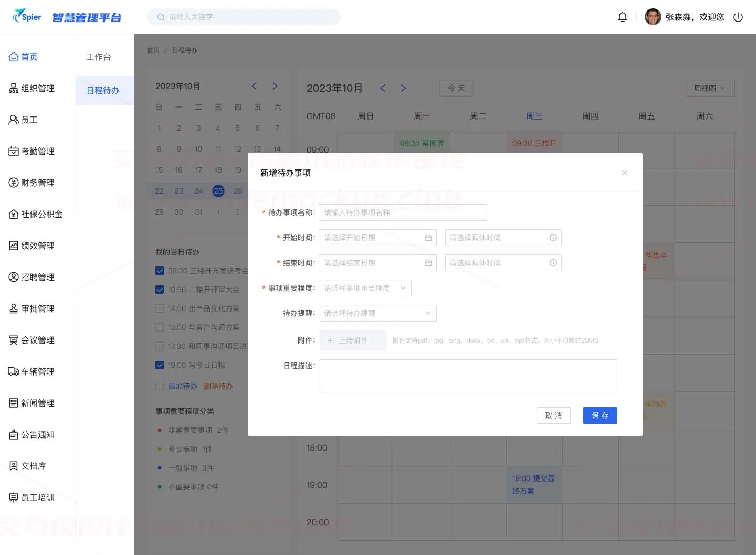Open the 周视图 view dropdown

pyautogui.click(x=710, y=88)
